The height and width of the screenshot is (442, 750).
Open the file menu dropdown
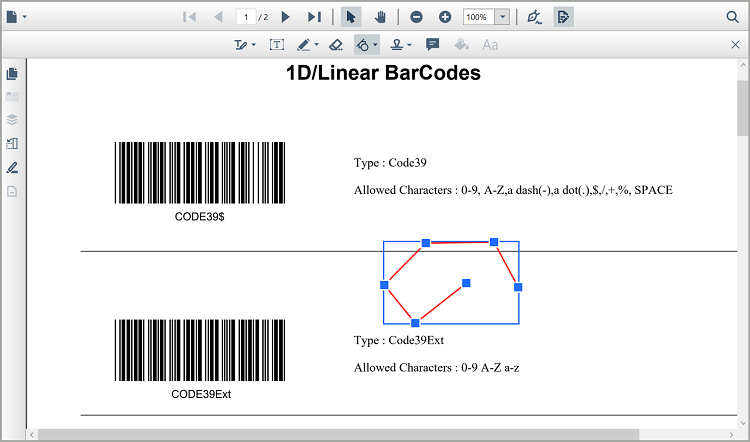pyautogui.click(x=17, y=17)
